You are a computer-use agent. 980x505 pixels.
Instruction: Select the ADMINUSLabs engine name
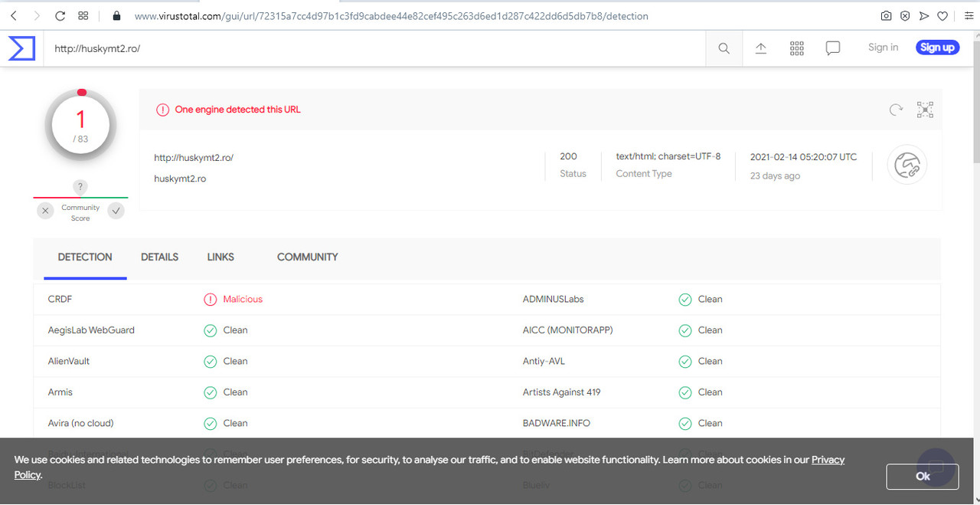click(x=553, y=300)
